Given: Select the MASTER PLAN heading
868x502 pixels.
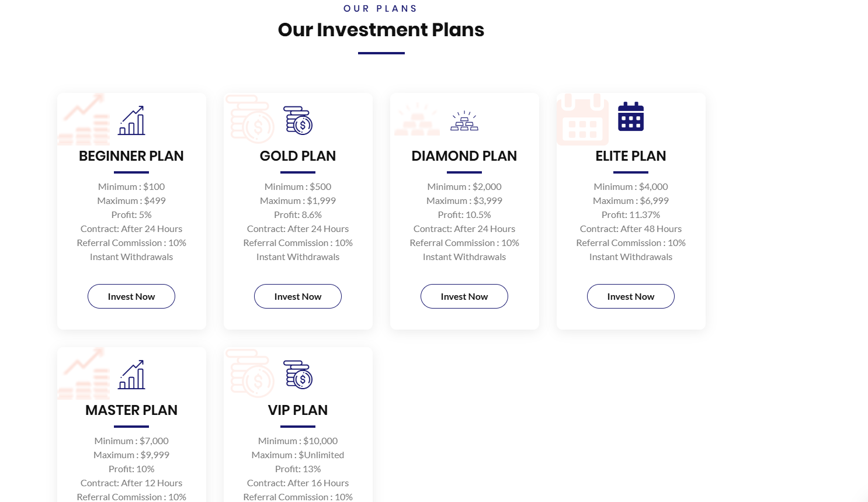Looking at the screenshot, I should 131,410.
